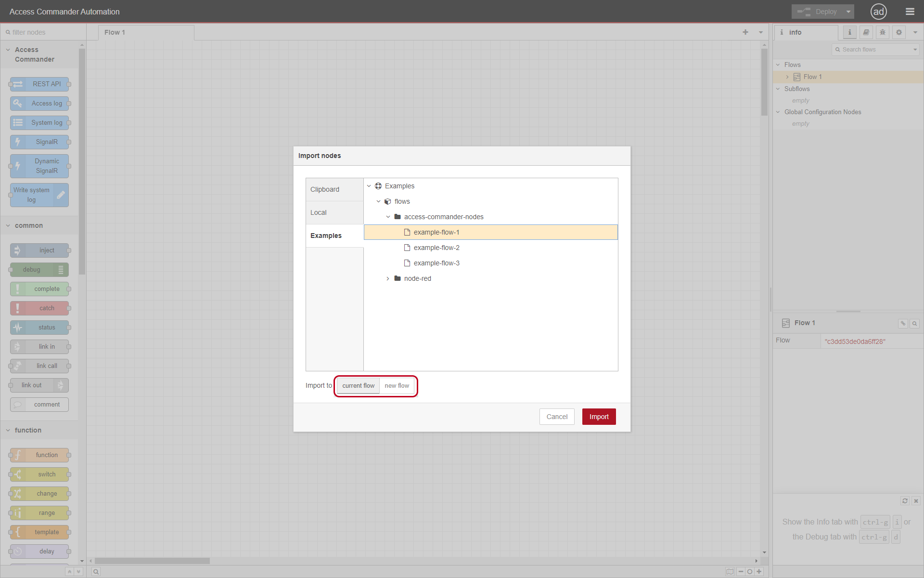Select example-flow-1 in the tree
This screenshot has width=924, height=578.
(491, 232)
